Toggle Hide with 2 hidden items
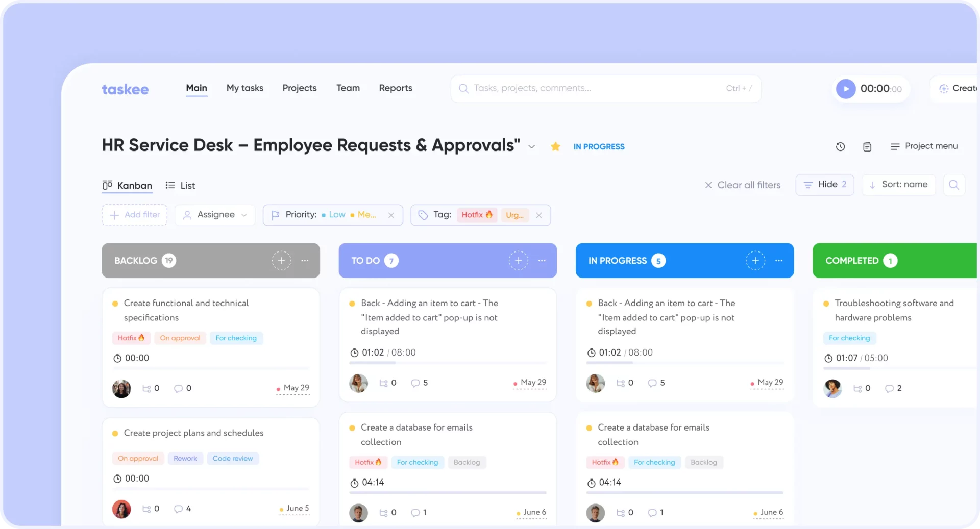980x529 pixels. pyautogui.click(x=824, y=184)
